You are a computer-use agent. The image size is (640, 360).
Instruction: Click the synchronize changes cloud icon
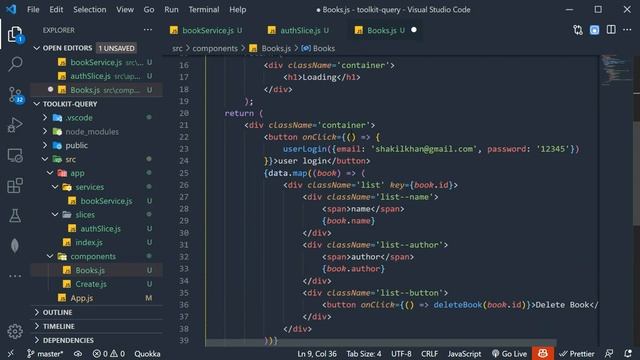pos(78,353)
